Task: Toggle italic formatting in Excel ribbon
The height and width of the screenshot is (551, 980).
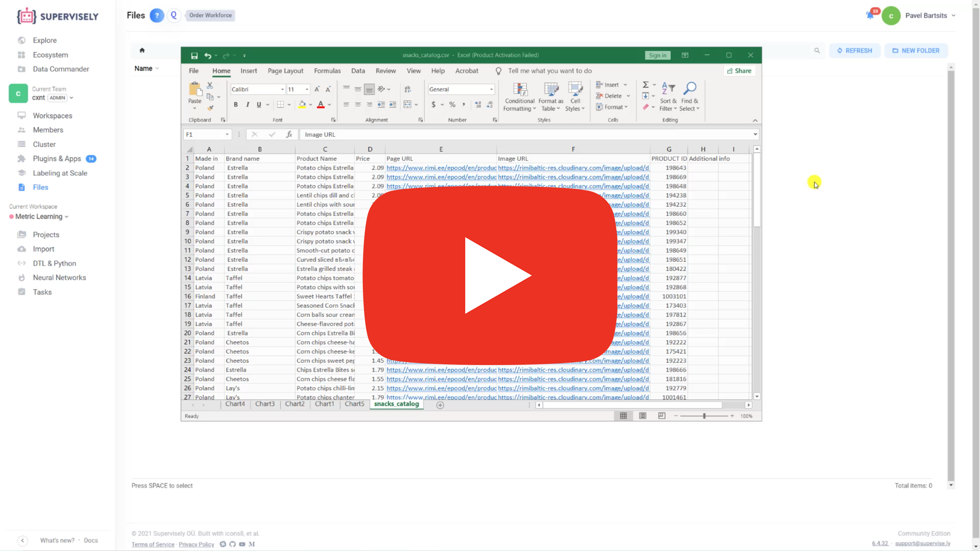Action: [247, 104]
